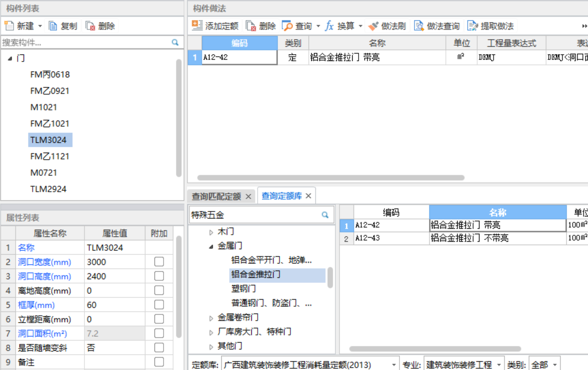588x370 pixels.
Task: Toggle 附加 checkbox for 立樘距离 row
Action: pyautogui.click(x=159, y=320)
